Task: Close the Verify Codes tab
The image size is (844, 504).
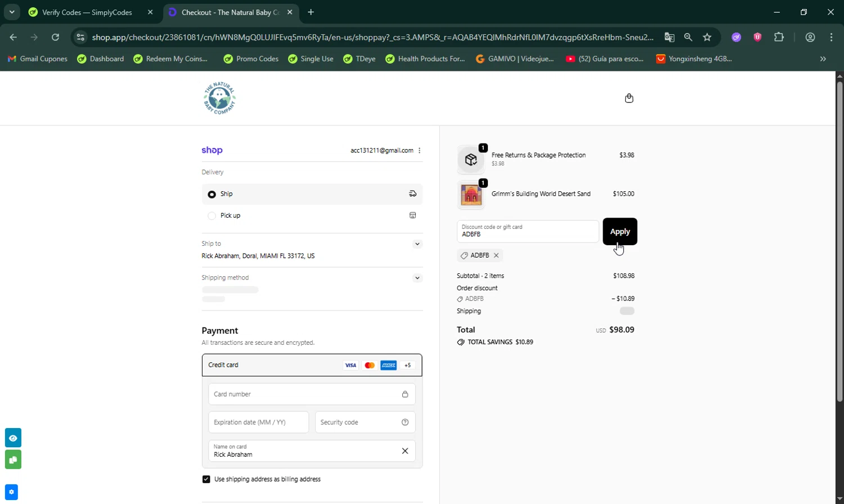Action: pyautogui.click(x=150, y=12)
